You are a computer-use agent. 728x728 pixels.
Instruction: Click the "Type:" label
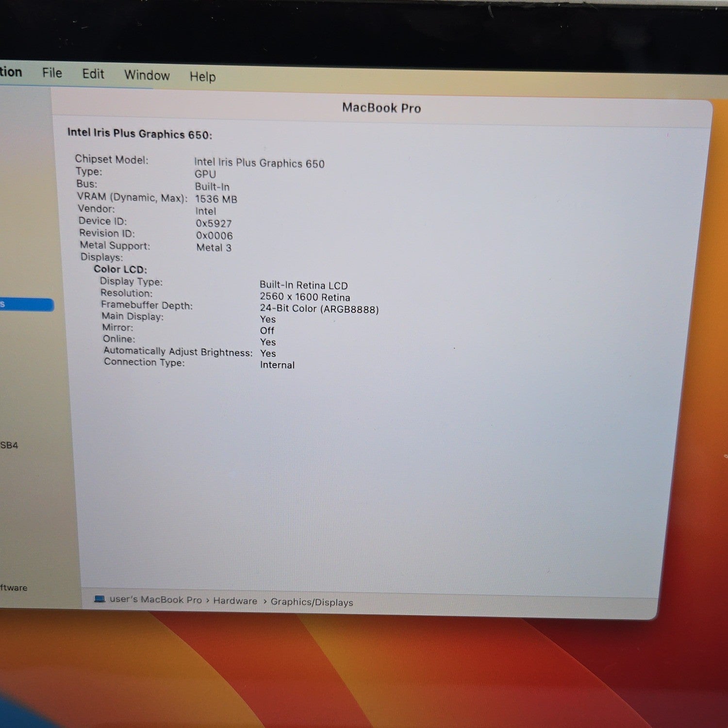(89, 171)
